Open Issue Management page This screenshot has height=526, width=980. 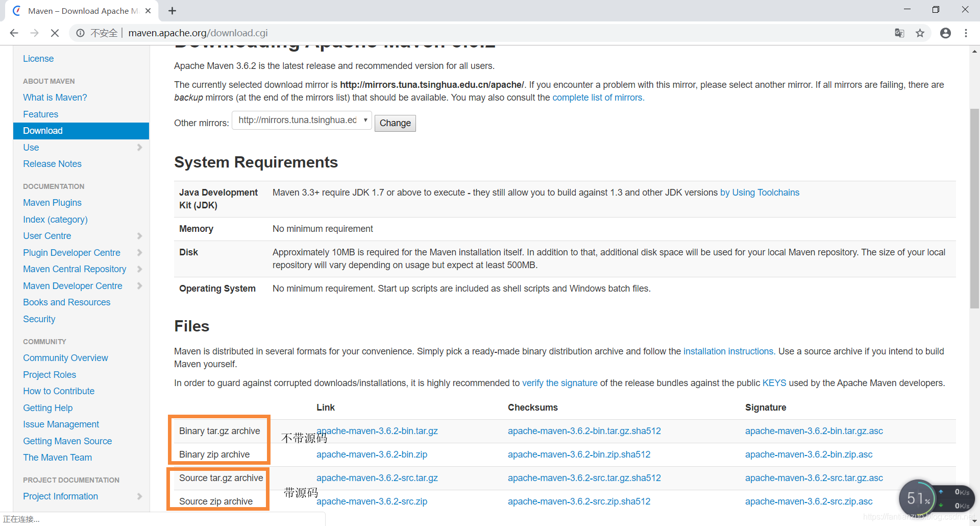tap(61, 424)
